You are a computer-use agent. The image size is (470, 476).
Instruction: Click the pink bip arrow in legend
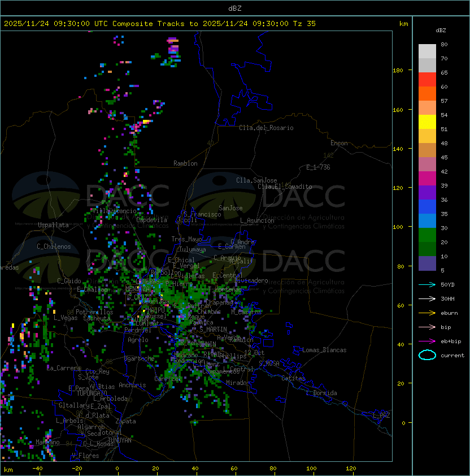(x=427, y=327)
